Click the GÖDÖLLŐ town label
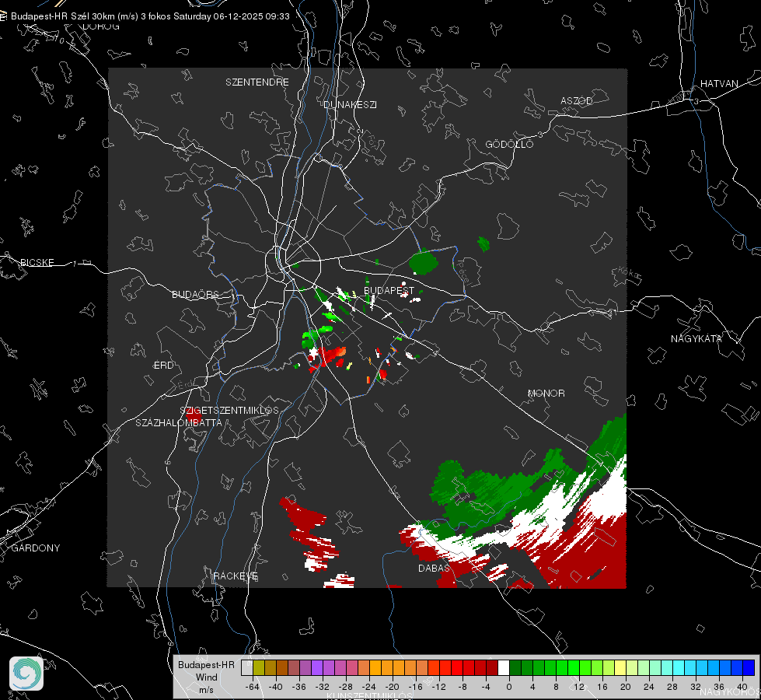This screenshot has height=700, width=761. click(509, 144)
